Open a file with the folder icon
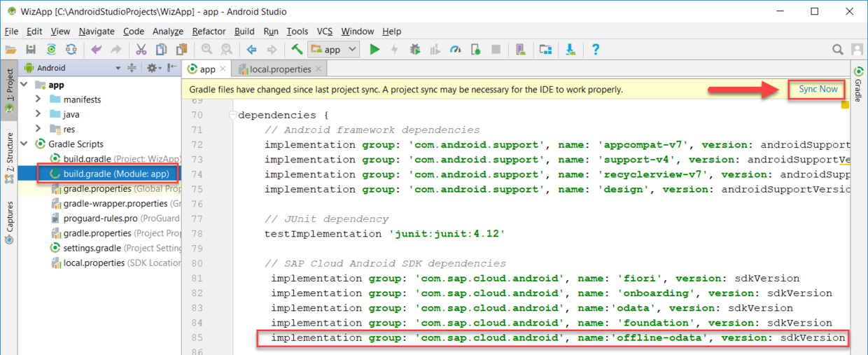The height and width of the screenshot is (355, 868). pyautogui.click(x=10, y=50)
